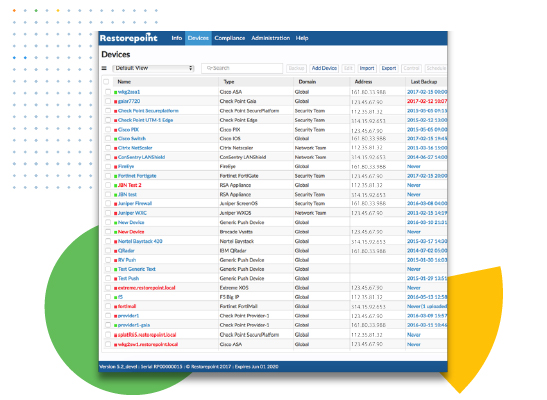The width and height of the screenshot is (547, 400).
Task: Click green status icon beside wkg2asa1
Action: 115,92
